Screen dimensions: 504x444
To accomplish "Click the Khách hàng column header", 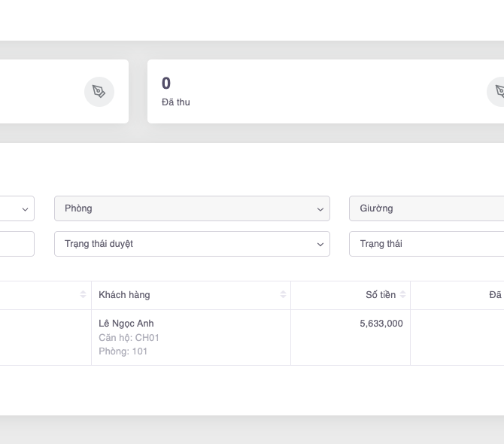I will coord(125,295).
